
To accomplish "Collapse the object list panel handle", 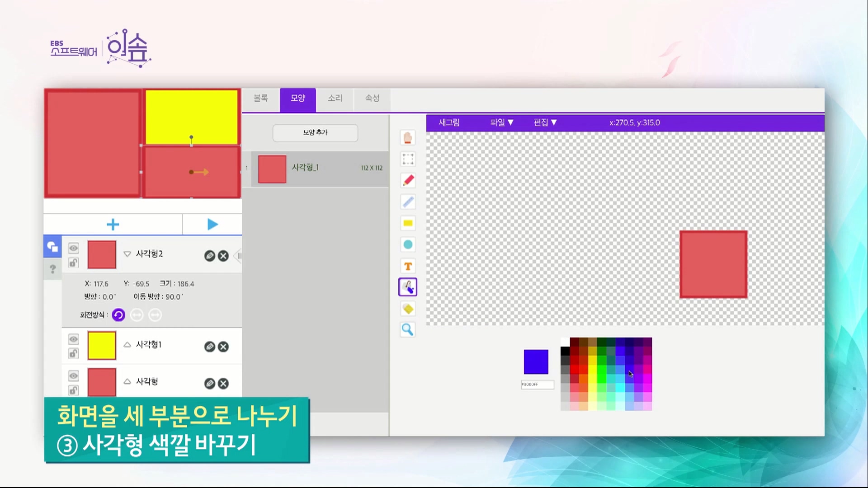I will (x=238, y=256).
